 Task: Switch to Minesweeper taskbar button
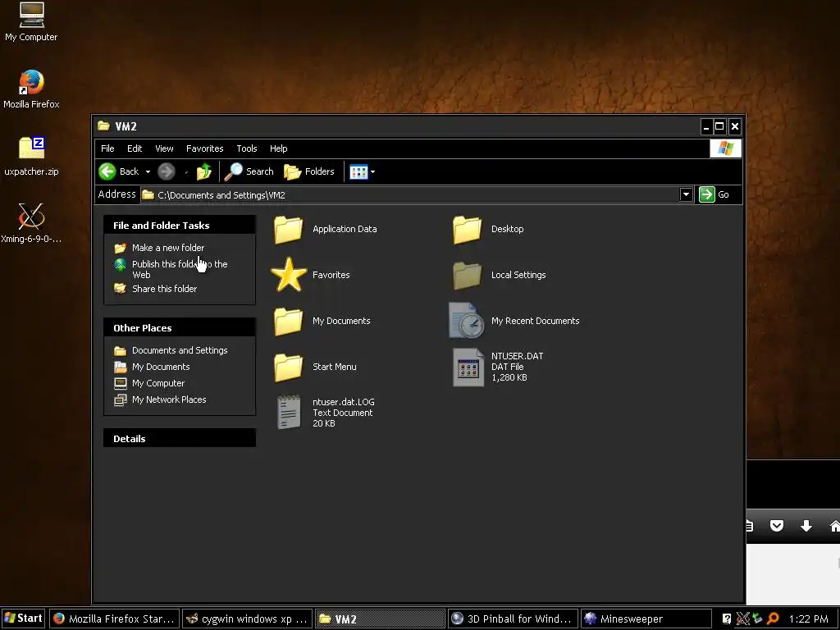coord(646,619)
